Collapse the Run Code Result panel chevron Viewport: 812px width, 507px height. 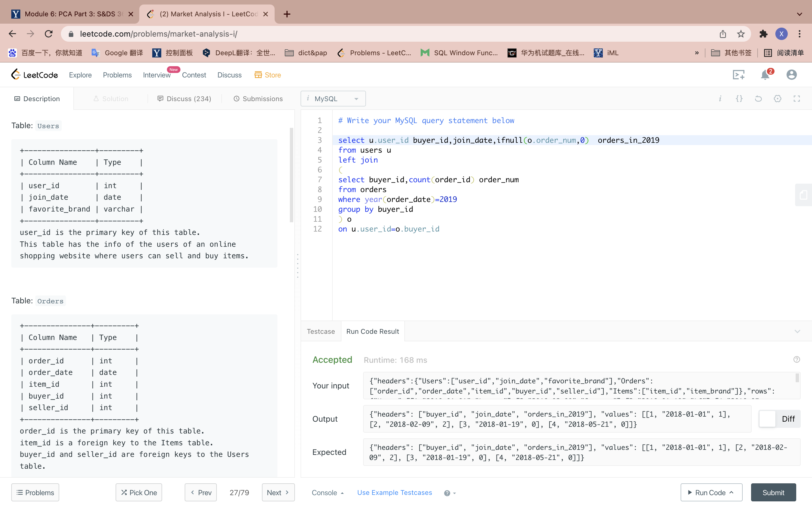pos(797,331)
